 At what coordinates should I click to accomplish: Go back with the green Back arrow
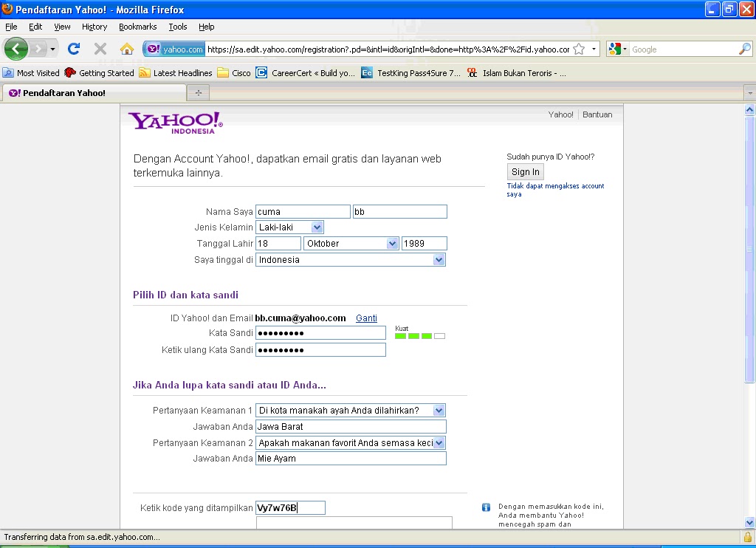16,49
